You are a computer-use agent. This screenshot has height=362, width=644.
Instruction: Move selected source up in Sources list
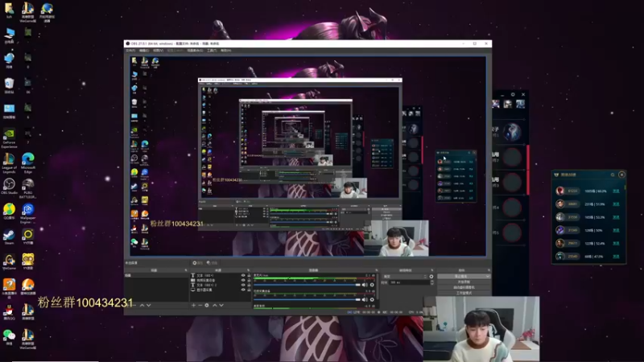pos(215,306)
